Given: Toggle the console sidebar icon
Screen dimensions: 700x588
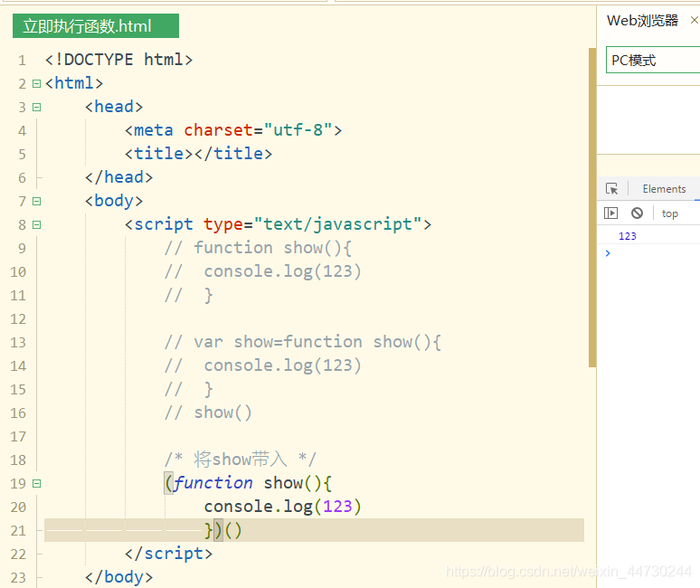Looking at the screenshot, I should [x=610, y=213].
